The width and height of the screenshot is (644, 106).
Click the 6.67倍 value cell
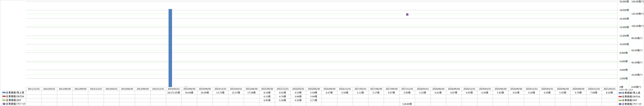tap(329, 93)
